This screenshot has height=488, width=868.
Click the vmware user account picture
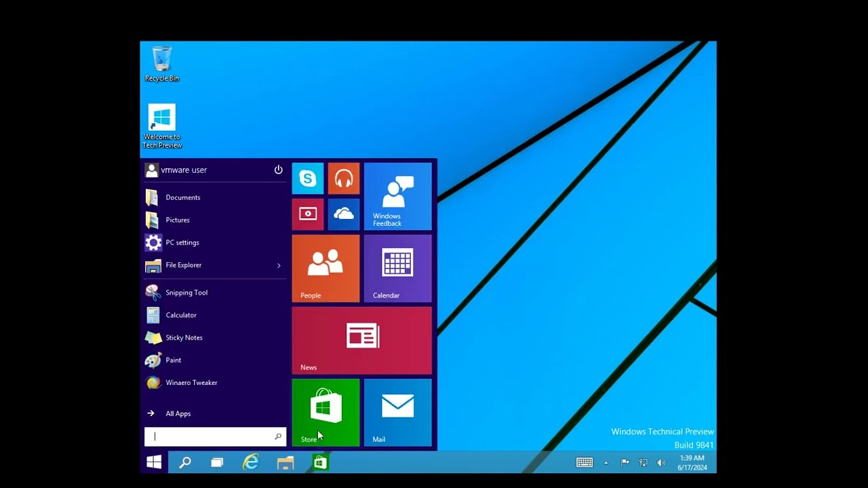pyautogui.click(x=152, y=170)
